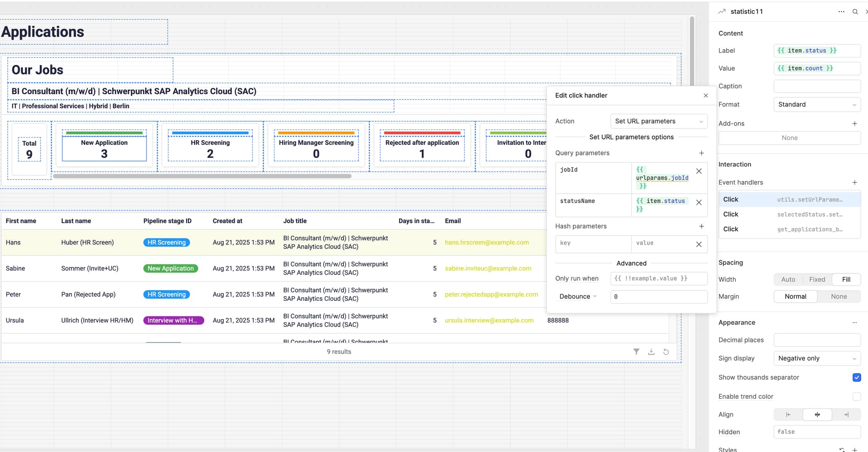Click the table filter funnel icon
The width and height of the screenshot is (868, 452).
tap(636, 352)
